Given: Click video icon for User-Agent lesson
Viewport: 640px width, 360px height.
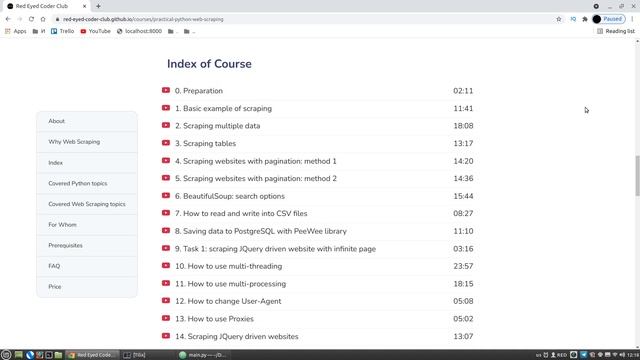Looking at the screenshot, I should 166,300.
